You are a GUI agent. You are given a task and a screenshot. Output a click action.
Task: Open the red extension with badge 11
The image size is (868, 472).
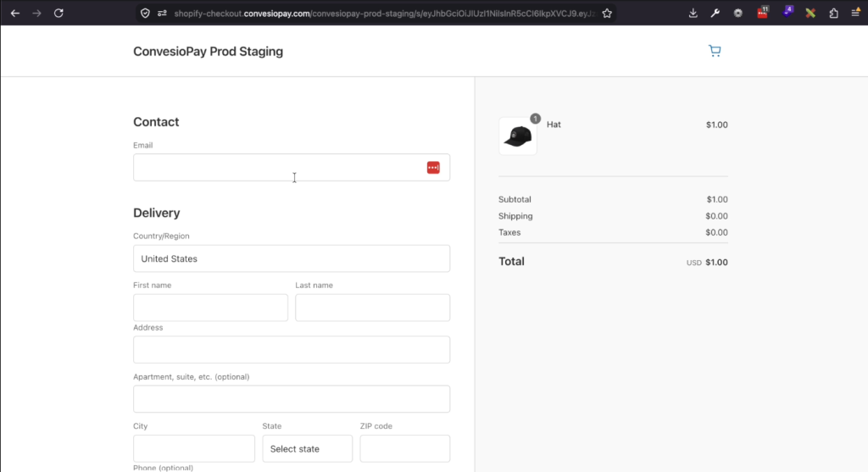[x=763, y=12]
